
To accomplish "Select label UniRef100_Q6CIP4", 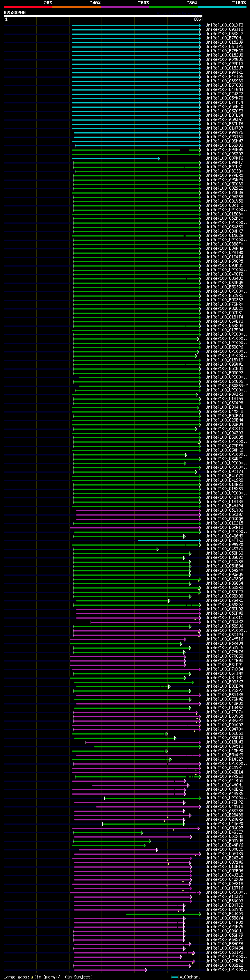I will click(x=224, y=635).
